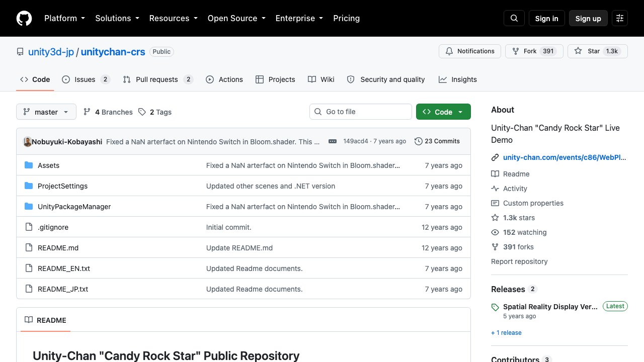This screenshot has height=362, width=644.
Task: Click the tag icon beside Tags
Action: (x=142, y=112)
